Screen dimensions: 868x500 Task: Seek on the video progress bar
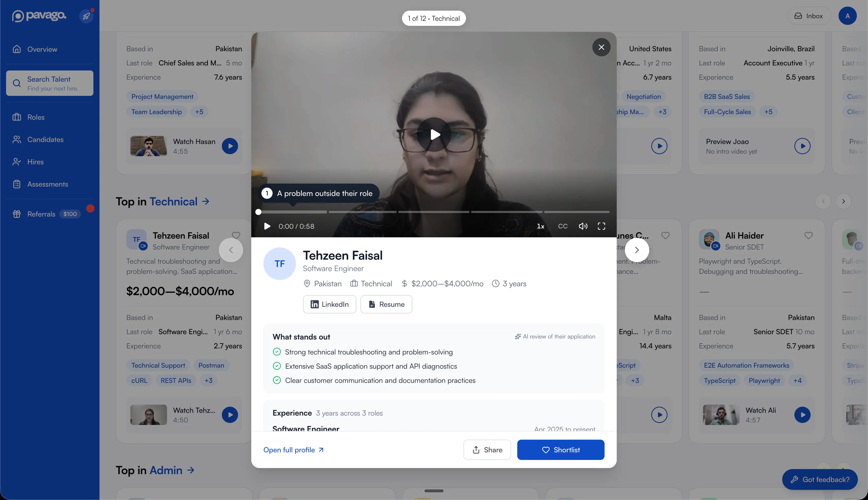click(x=434, y=212)
